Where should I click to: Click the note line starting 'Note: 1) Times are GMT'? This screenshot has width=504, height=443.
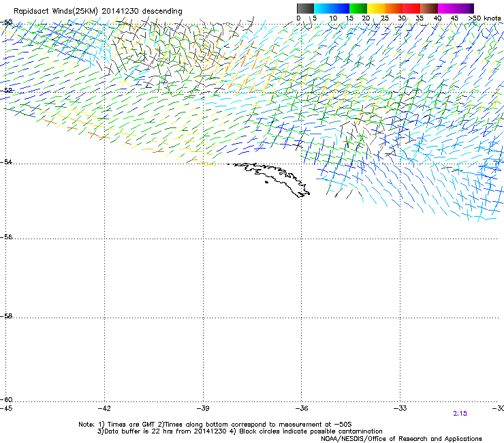(215, 425)
